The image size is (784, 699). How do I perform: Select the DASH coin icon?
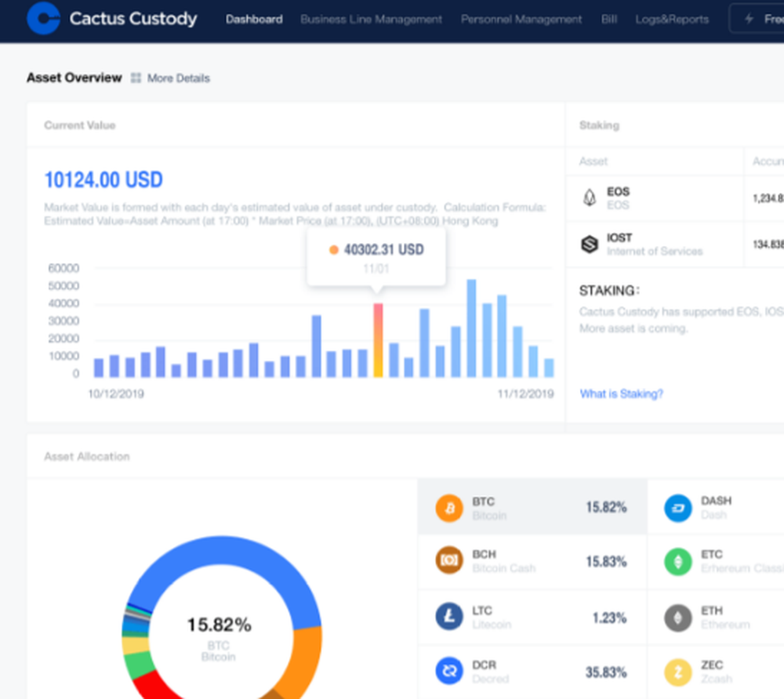click(678, 508)
